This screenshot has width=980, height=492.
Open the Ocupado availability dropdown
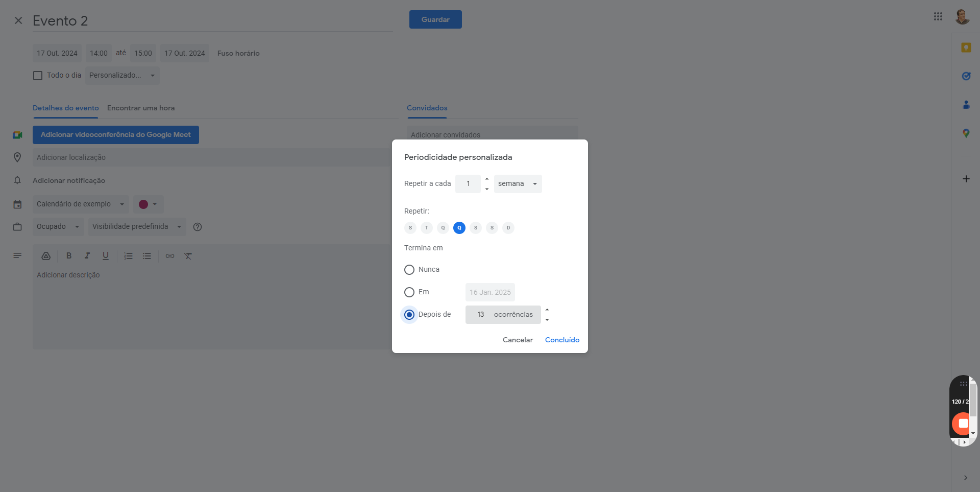coord(58,227)
